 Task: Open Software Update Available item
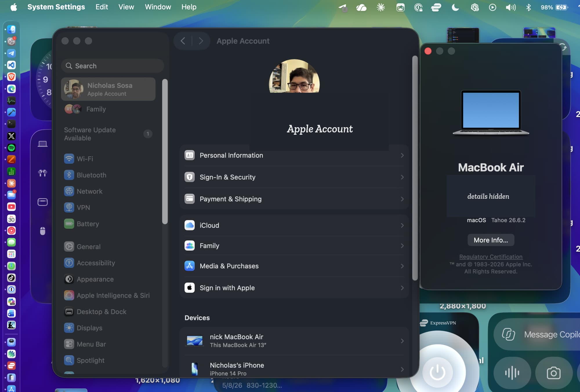108,134
